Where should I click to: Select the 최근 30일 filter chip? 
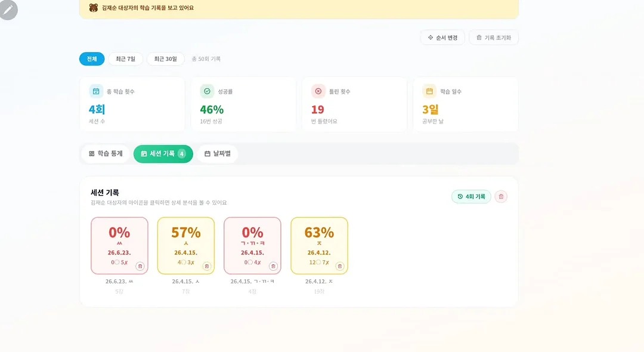166,58
